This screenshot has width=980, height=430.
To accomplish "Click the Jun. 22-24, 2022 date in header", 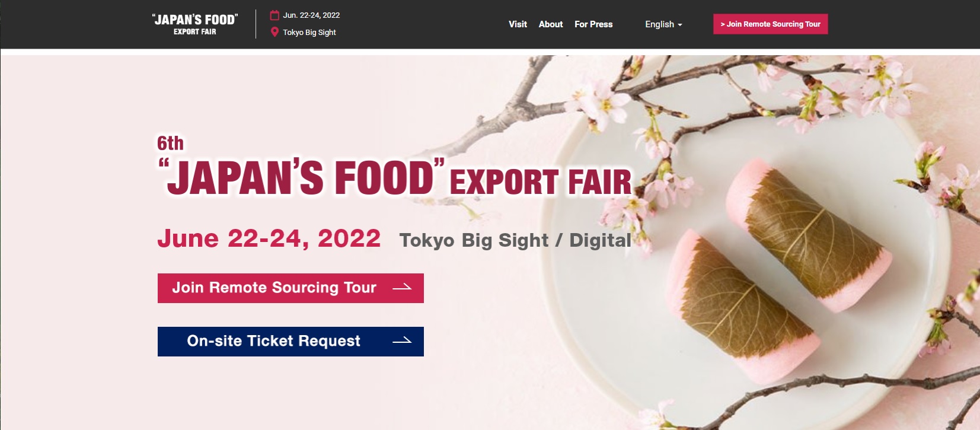I will pyautogui.click(x=311, y=15).
